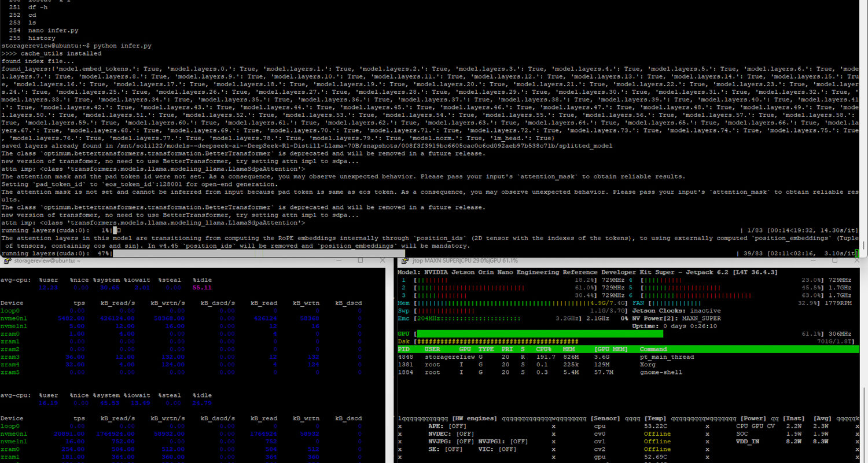Click the 'python infer.py' command line

pyautogui.click(x=123, y=45)
